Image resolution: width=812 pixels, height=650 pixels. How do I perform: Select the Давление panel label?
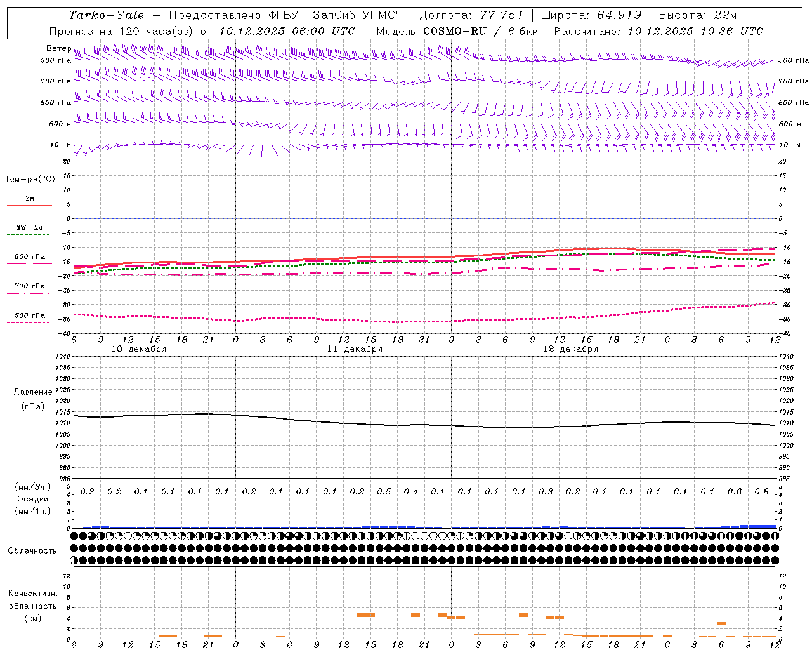(33, 392)
